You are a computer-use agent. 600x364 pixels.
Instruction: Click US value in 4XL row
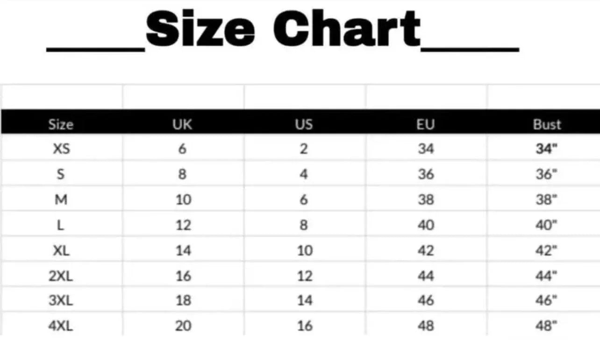pyautogui.click(x=304, y=326)
